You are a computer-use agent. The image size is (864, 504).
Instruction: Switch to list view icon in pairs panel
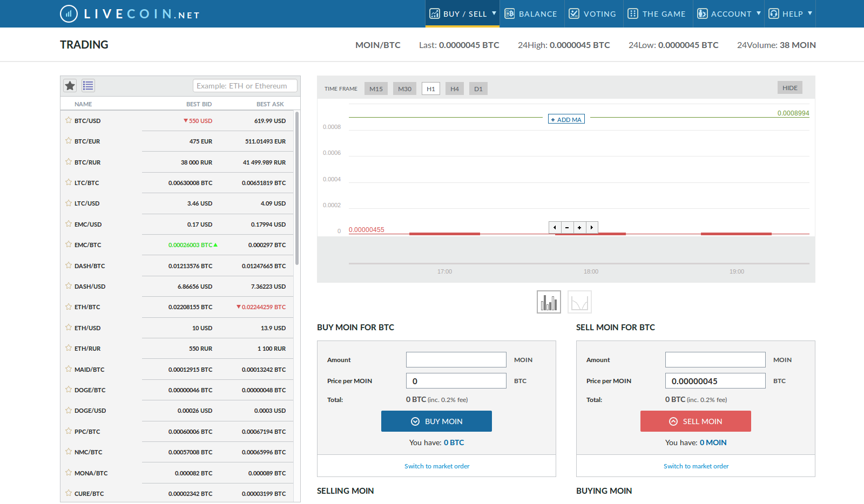pyautogui.click(x=89, y=85)
